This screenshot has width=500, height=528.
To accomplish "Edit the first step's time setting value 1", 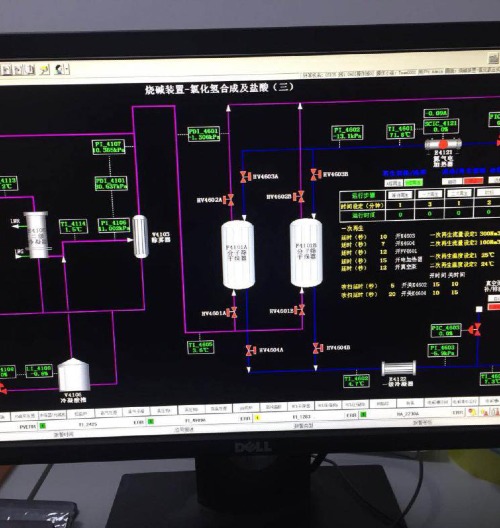I will pos(400,205).
